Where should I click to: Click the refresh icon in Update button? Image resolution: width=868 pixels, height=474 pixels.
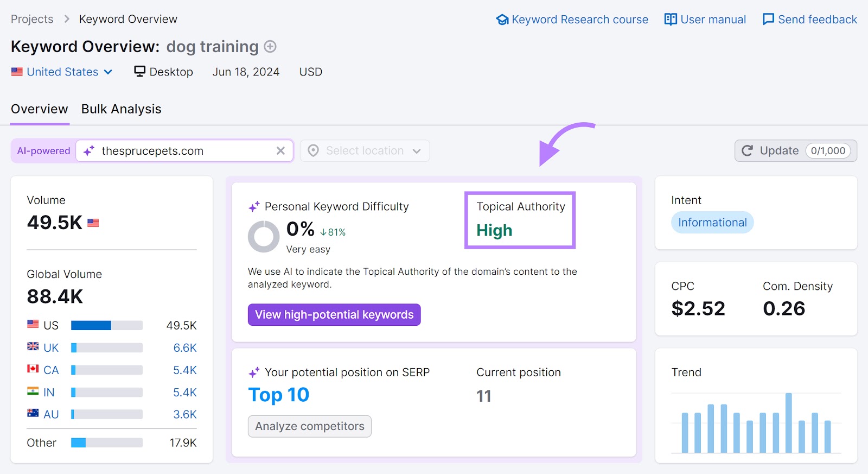(748, 151)
